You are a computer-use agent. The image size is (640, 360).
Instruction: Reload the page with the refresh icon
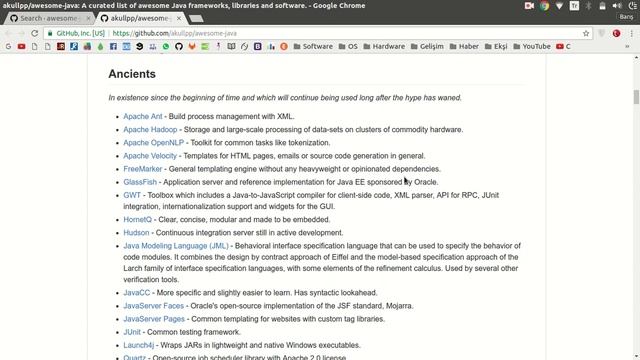[x=35, y=33]
